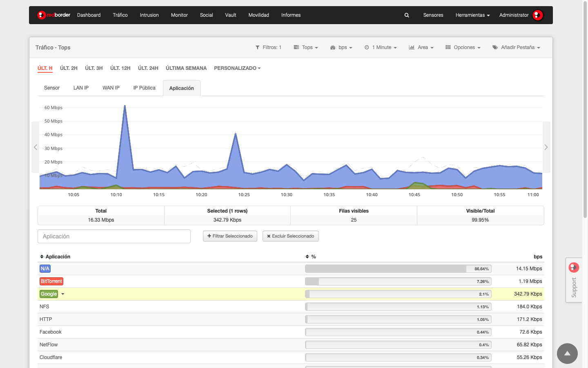Image resolution: width=588 pixels, height=368 pixels.
Task: Click Filtrar Seleccionado button
Action: [230, 236]
